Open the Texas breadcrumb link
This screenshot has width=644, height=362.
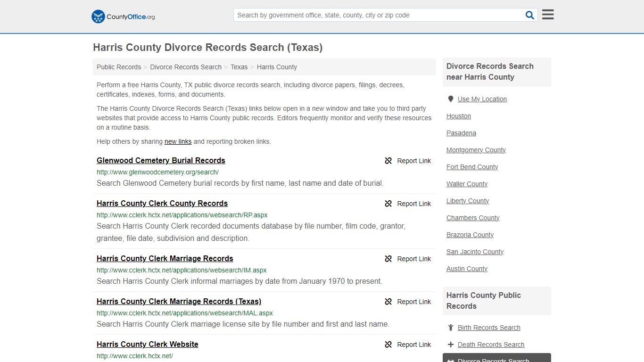[x=239, y=67]
